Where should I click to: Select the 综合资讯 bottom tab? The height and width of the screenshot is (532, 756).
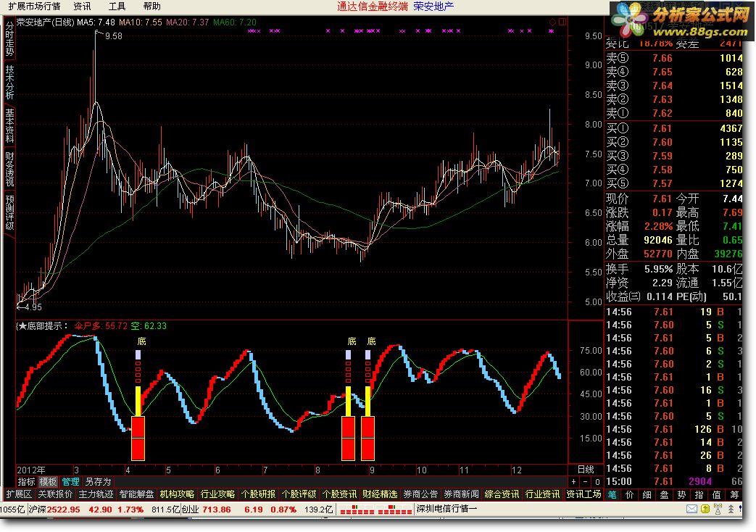point(502,494)
